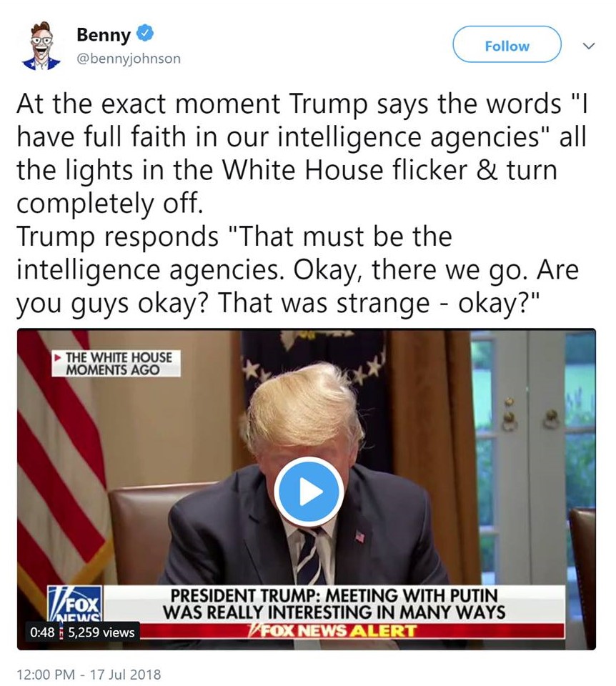Screen dimensions: 616x686
Task: Open the 12:00 PM - 17 Jul 2018 timestamp
Action: (x=89, y=674)
